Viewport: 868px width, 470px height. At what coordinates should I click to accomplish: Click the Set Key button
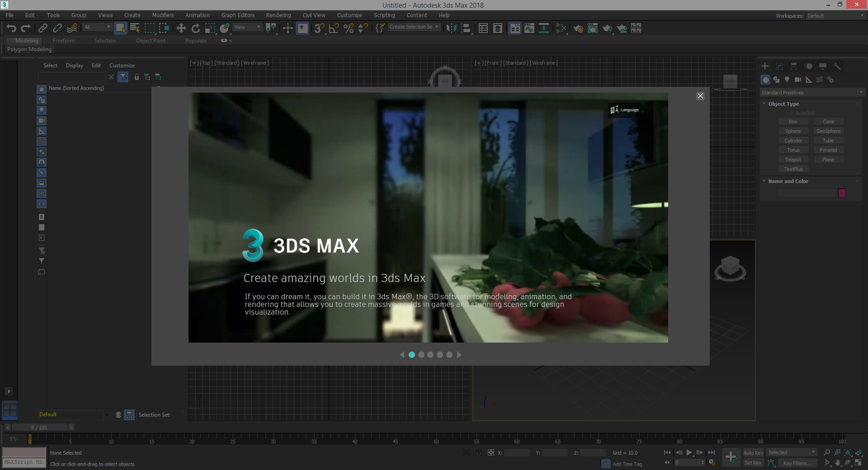pyautogui.click(x=753, y=463)
